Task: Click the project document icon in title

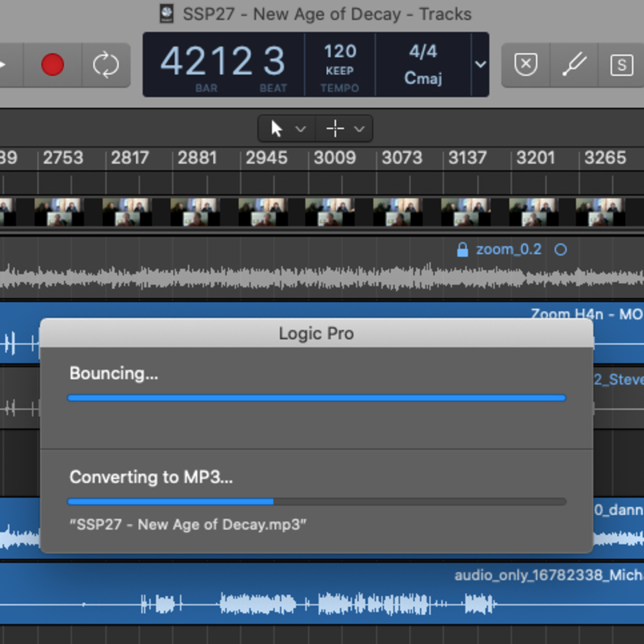Action: click(167, 14)
